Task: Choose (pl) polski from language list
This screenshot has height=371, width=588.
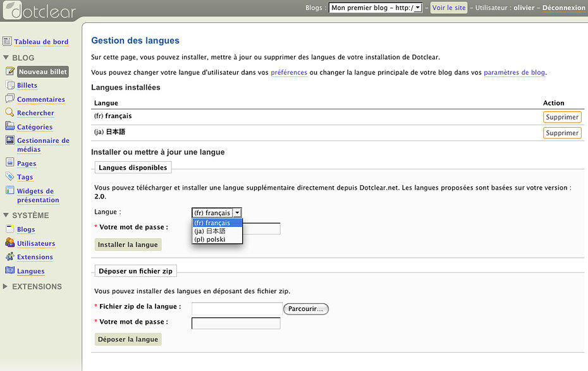Action: click(x=210, y=240)
